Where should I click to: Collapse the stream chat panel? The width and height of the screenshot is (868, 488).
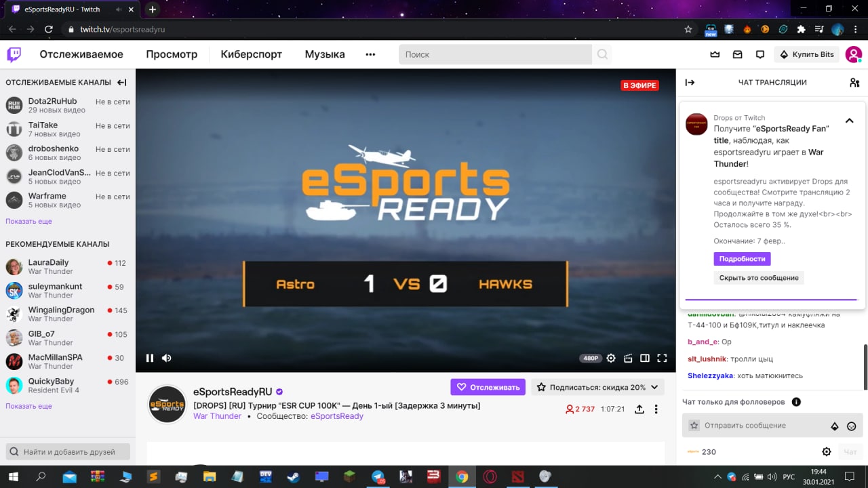(x=690, y=83)
